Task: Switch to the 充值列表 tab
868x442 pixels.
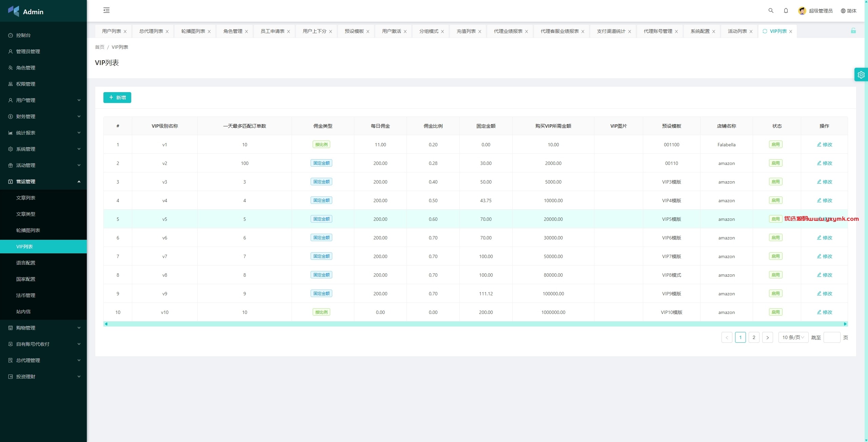Action: click(466, 31)
